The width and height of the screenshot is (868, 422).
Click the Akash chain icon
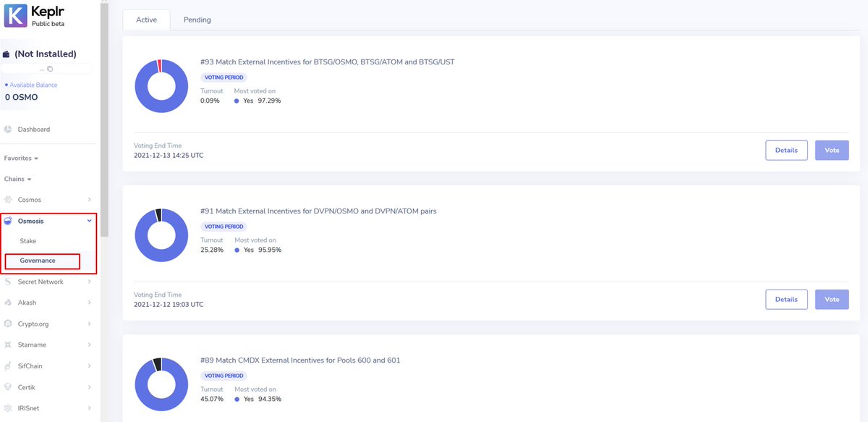[8, 303]
